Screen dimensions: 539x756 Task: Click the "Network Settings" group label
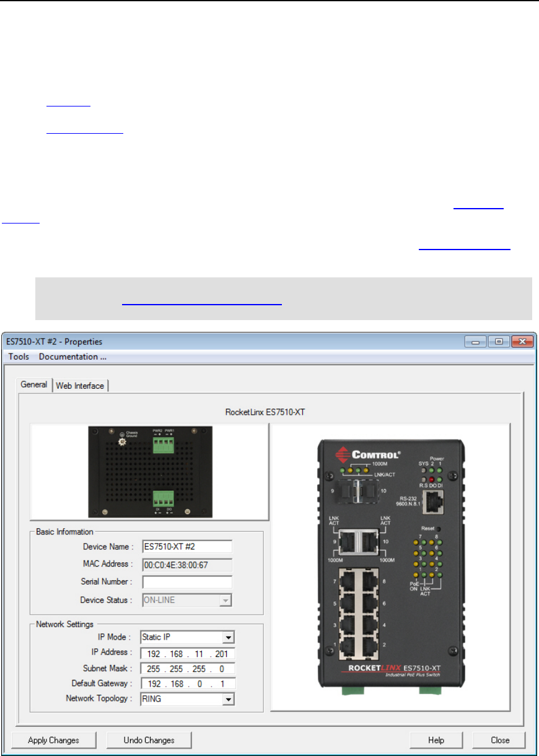point(65,623)
